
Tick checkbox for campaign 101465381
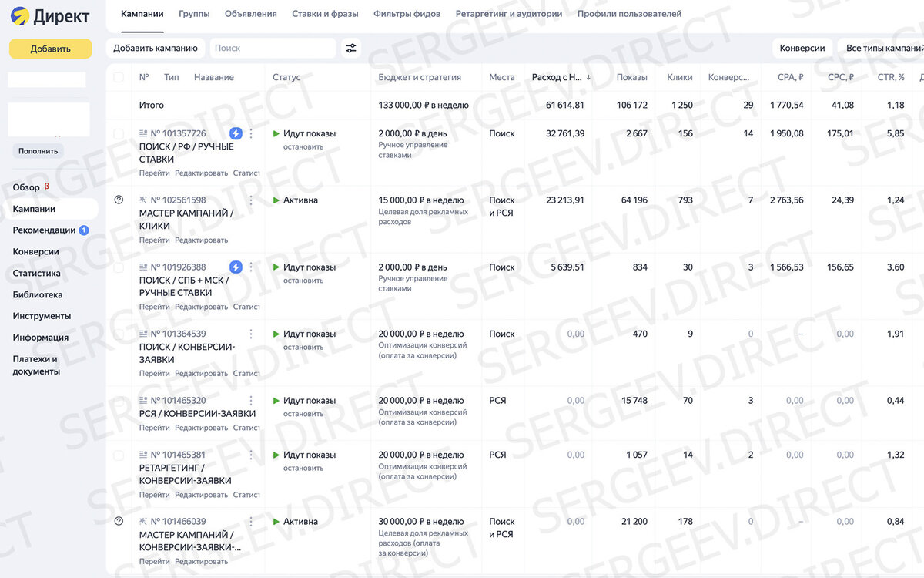tap(119, 455)
